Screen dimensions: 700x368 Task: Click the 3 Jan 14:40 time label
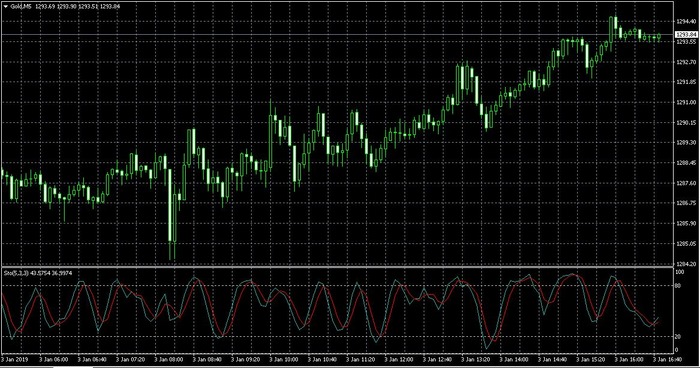click(553, 359)
